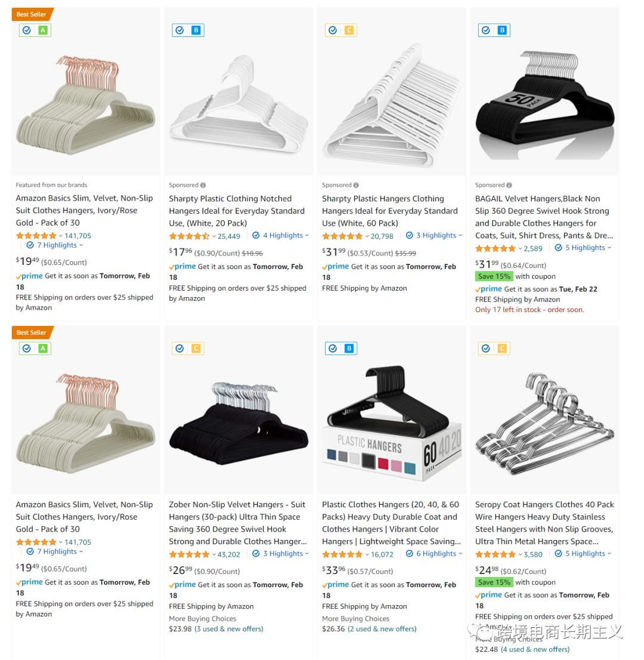The width and height of the screenshot is (644, 660).
Task: Open the 4 used & new offers link
Action: (535, 649)
